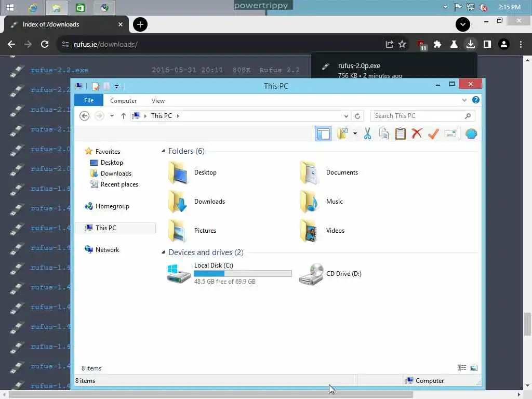This screenshot has width=532, height=399.
Task: Go up one folder level in Explorer
Action: pos(124,116)
